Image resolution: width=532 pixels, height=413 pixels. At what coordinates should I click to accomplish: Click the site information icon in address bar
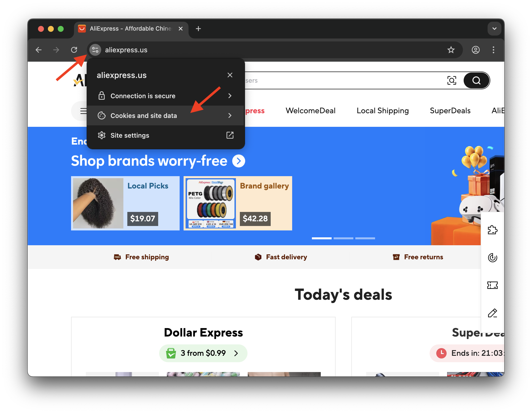click(x=95, y=50)
